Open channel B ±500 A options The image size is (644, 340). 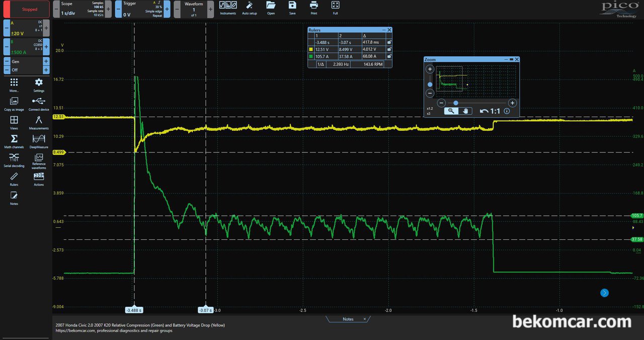[x=26, y=47]
